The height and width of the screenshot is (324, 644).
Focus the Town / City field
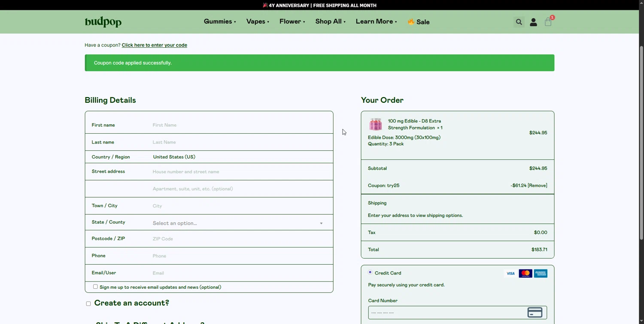point(240,206)
